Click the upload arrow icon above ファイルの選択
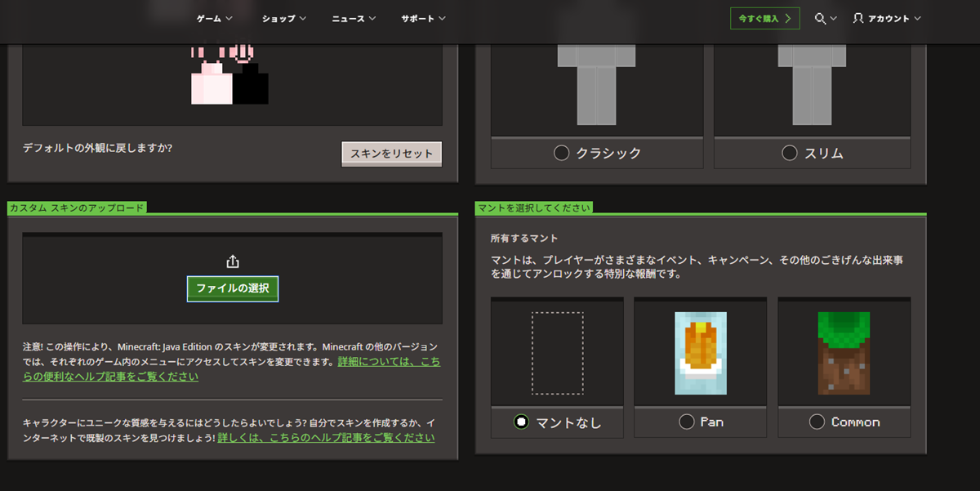 click(x=233, y=261)
